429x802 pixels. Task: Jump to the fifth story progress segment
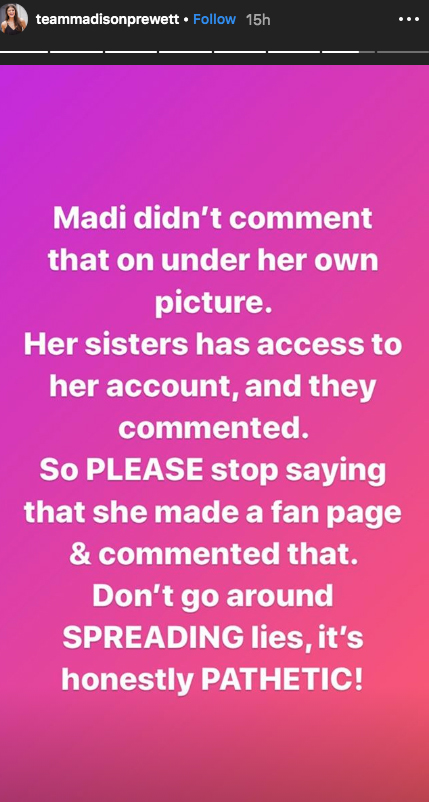tap(240, 52)
